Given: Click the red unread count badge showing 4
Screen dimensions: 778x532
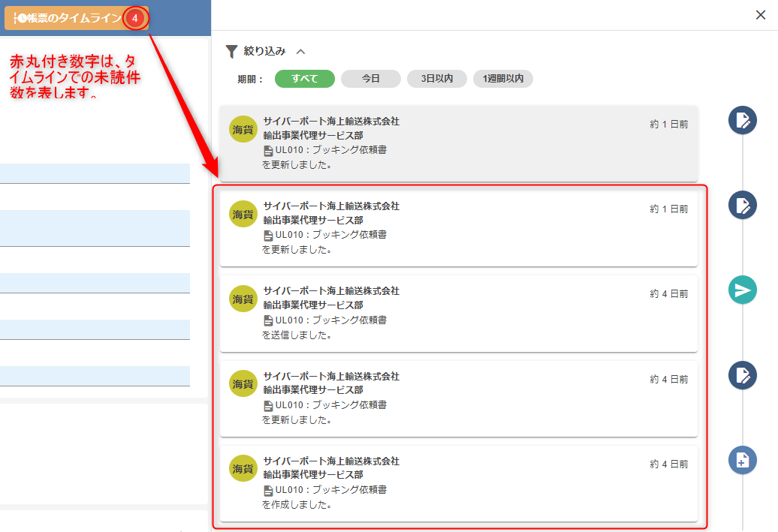Looking at the screenshot, I should 134,18.
